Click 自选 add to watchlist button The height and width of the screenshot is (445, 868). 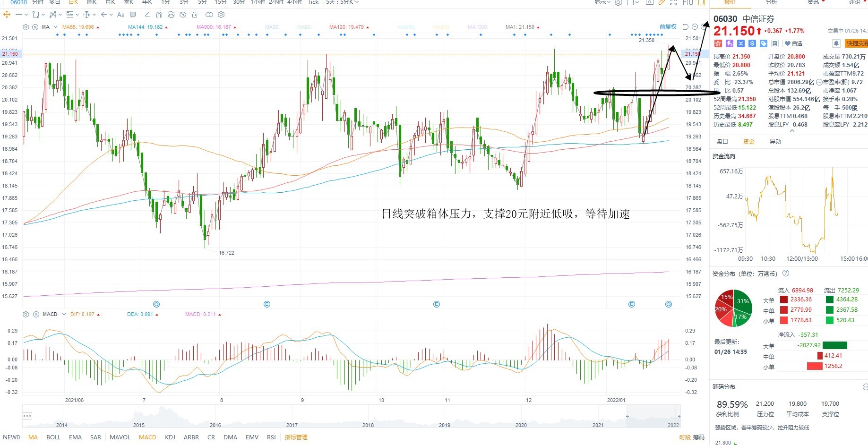click(794, 43)
